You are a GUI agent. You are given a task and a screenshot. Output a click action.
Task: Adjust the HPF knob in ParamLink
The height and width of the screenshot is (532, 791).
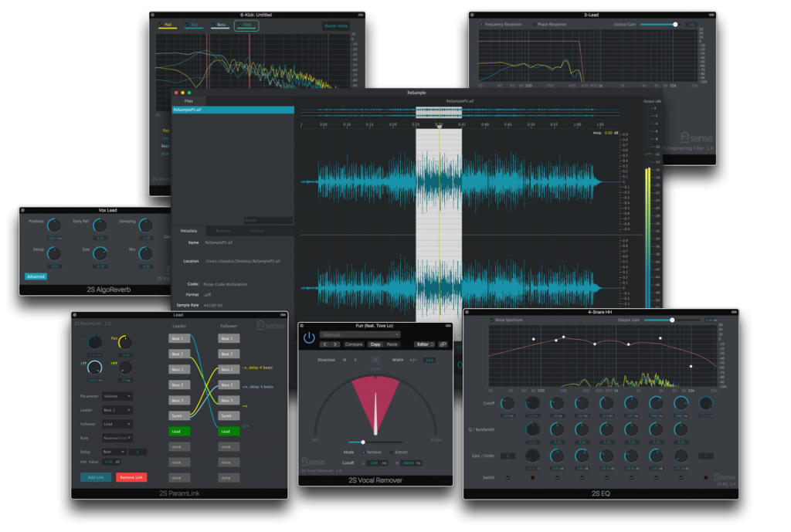125,368
